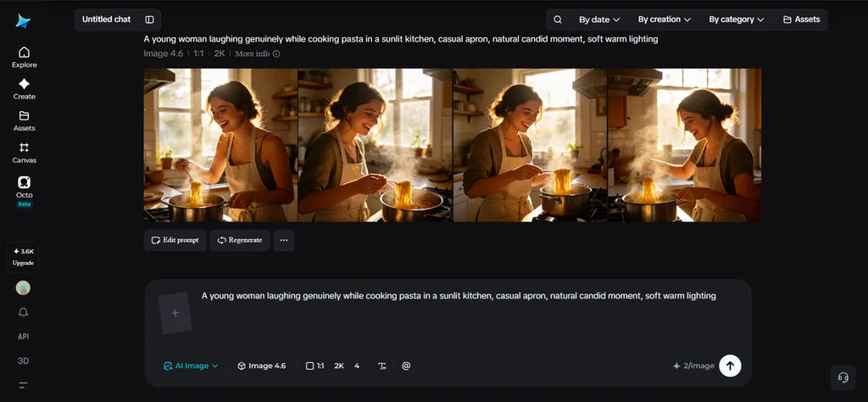Submit prompt with the up arrow button

click(730, 366)
